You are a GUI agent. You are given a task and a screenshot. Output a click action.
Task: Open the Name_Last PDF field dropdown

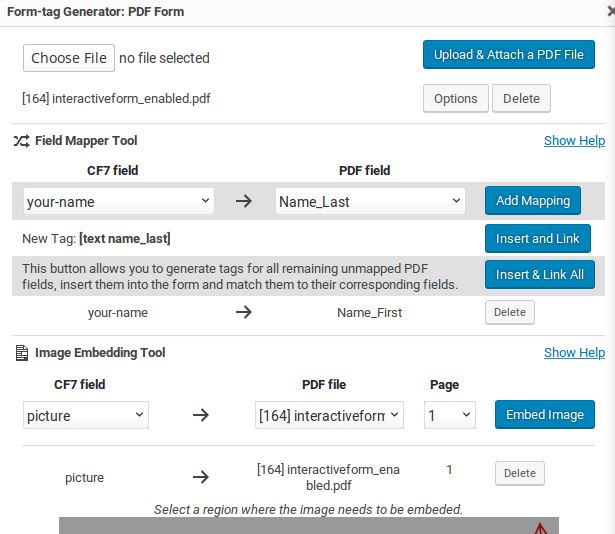[x=370, y=201]
